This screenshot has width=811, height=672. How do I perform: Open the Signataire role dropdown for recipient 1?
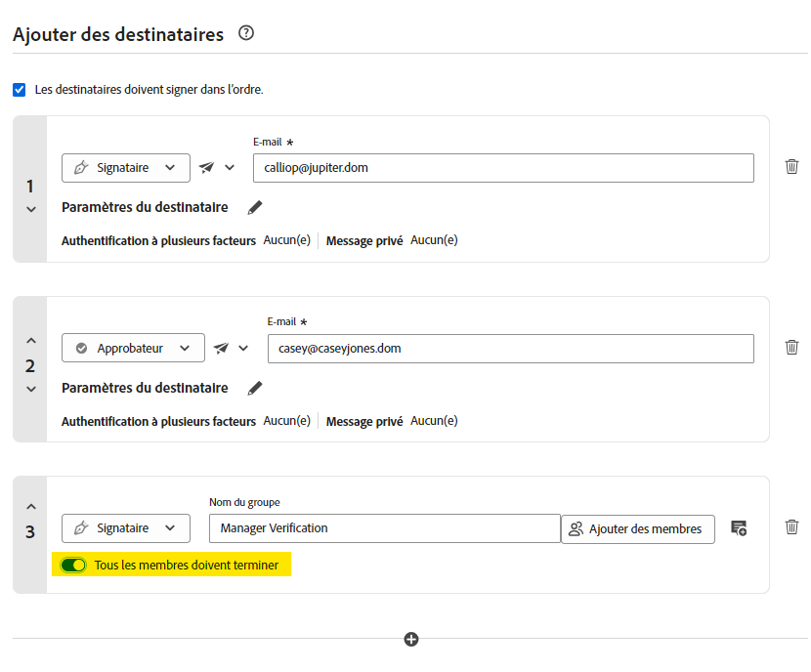tap(125, 167)
